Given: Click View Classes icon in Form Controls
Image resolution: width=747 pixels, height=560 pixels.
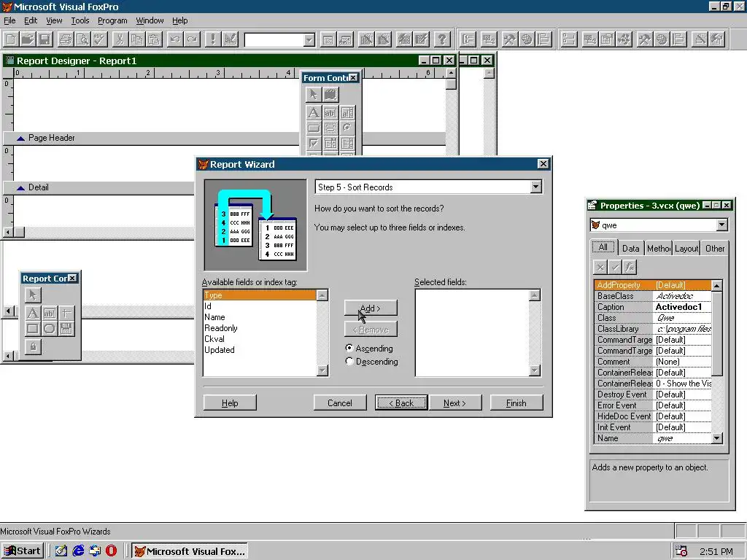Looking at the screenshot, I should [x=330, y=94].
